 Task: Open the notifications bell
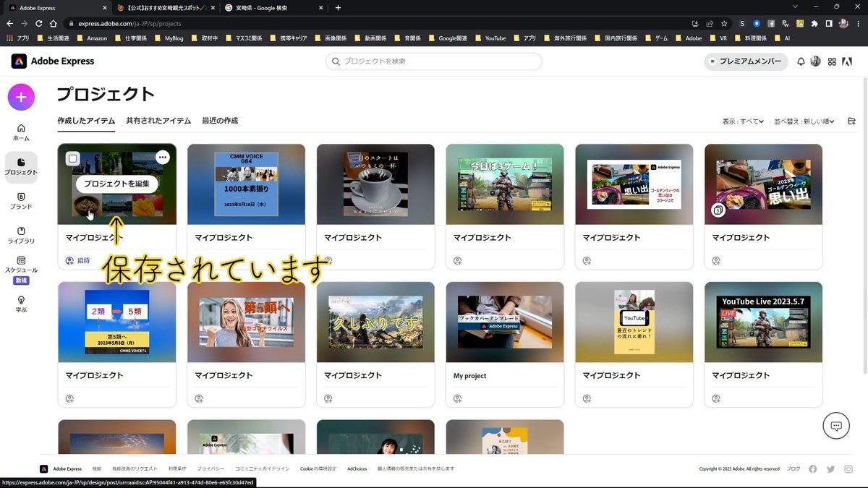pyautogui.click(x=801, y=61)
